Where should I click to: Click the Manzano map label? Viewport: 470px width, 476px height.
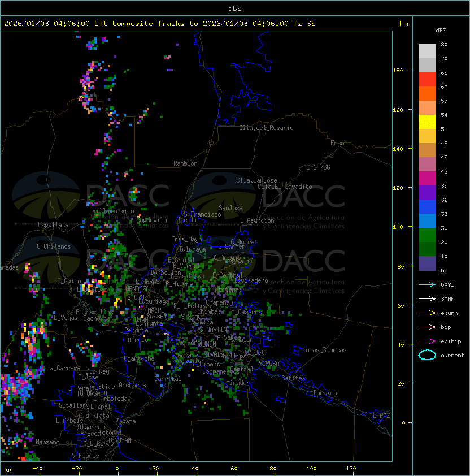click(x=47, y=442)
